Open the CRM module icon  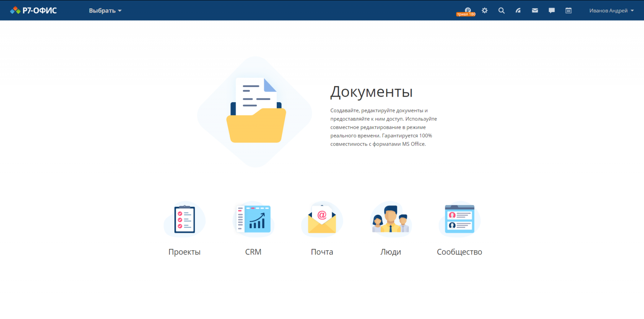coord(253,219)
